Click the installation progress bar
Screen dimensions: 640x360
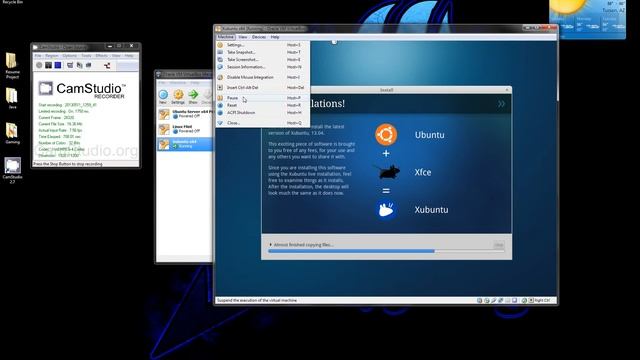pyautogui.click(x=386, y=251)
